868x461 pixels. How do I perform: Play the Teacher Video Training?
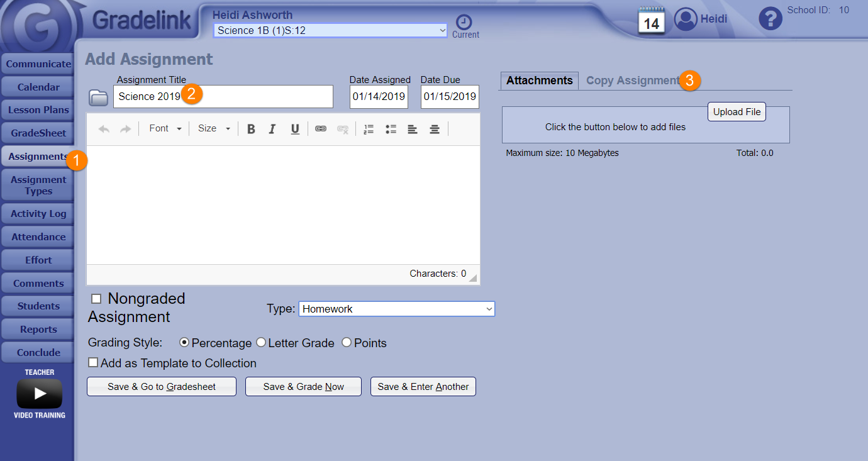point(39,394)
